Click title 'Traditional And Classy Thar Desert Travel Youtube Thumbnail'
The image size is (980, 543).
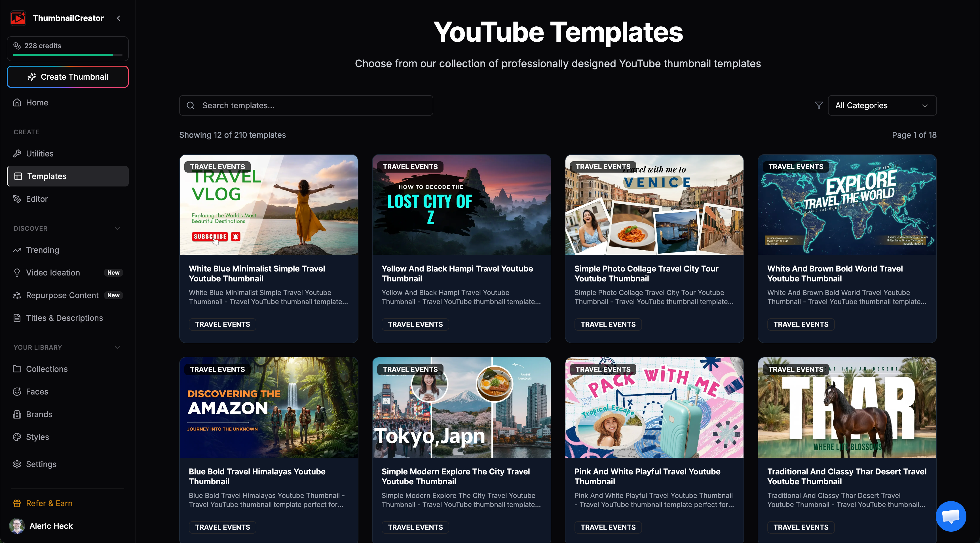(847, 476)
